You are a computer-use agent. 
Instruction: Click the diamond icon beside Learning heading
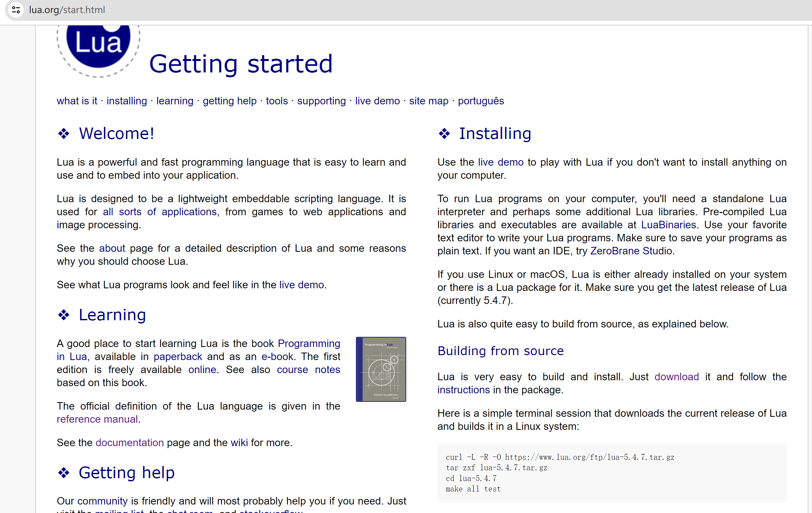click(x=63, y=315)
